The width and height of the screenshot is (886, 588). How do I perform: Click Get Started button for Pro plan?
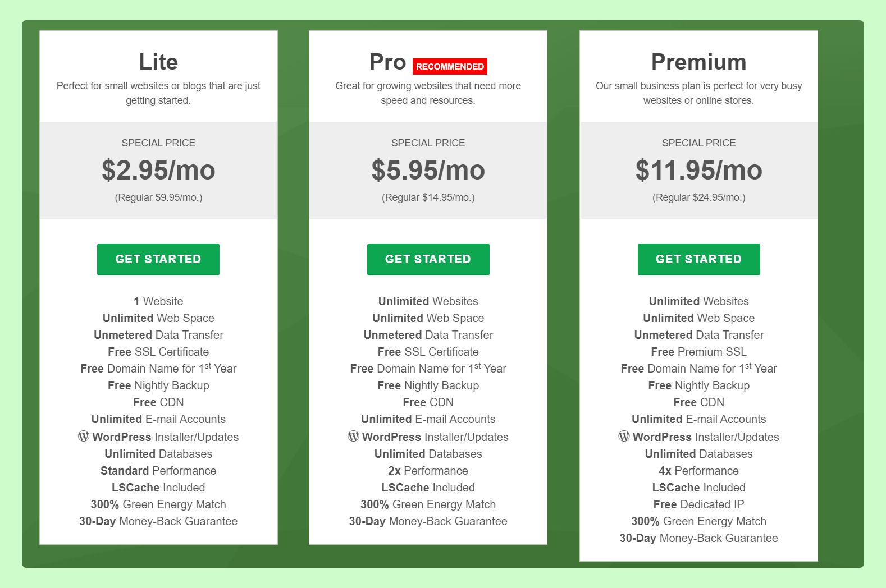coord(428,259)
